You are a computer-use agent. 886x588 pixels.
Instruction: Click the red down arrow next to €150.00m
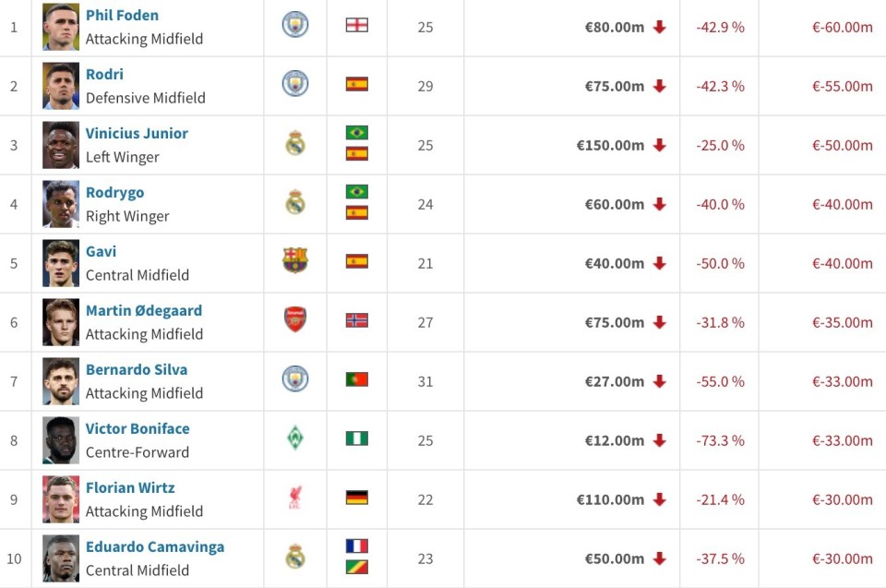pos(659,145)
